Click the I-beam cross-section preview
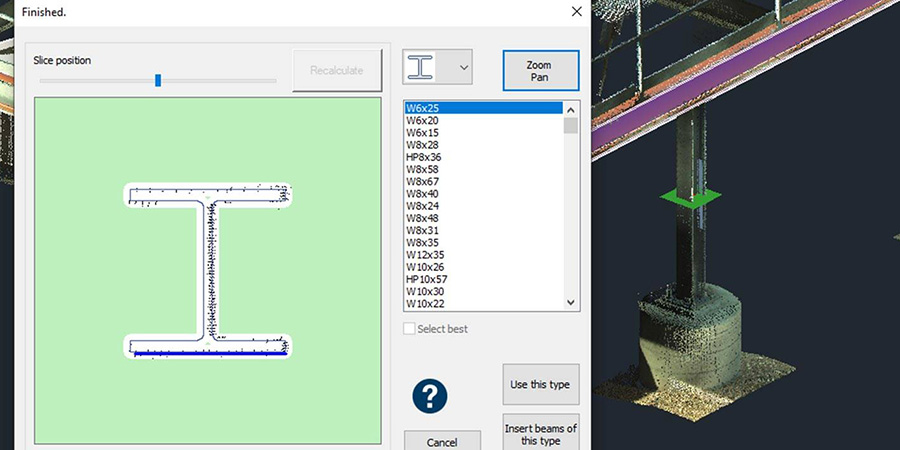Viewport: 900px width, 450px height. point(208,270)
